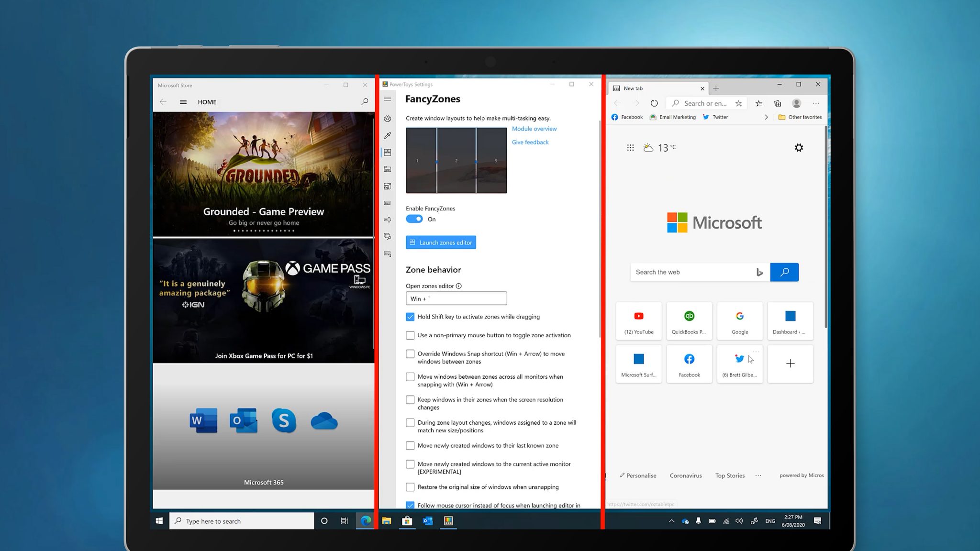Open PowerToys from the taskbar
980x551 pixels.
pos(448,521)
